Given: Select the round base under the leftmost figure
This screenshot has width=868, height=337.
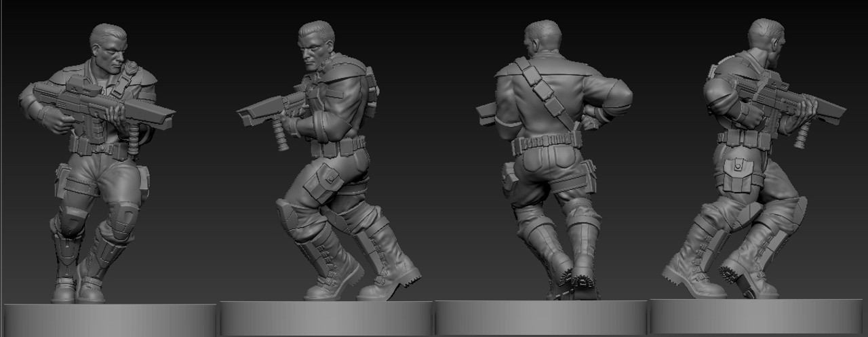Looking at the screenshot, I should (109, 319).
